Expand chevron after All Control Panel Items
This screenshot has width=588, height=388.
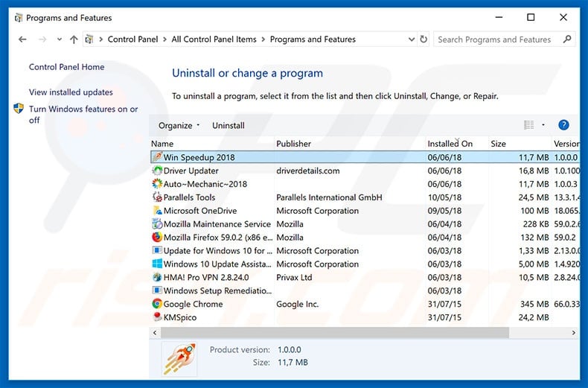click(263, 39)
